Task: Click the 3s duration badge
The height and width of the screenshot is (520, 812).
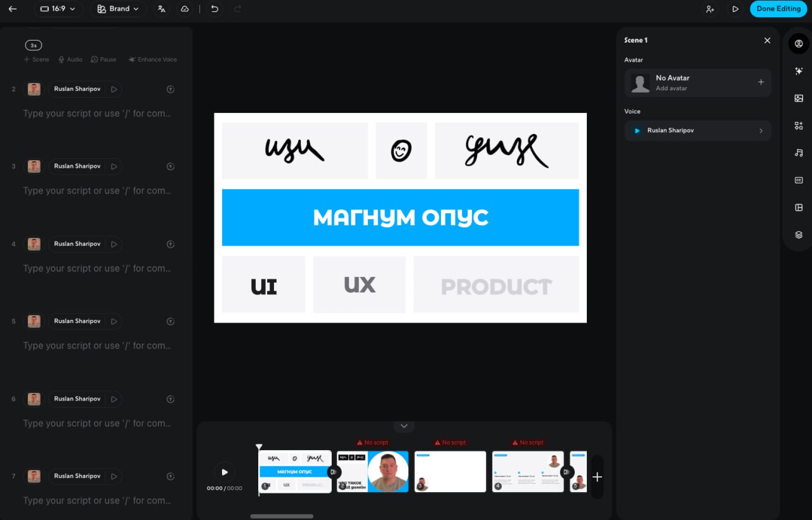Action: [33, 45]
